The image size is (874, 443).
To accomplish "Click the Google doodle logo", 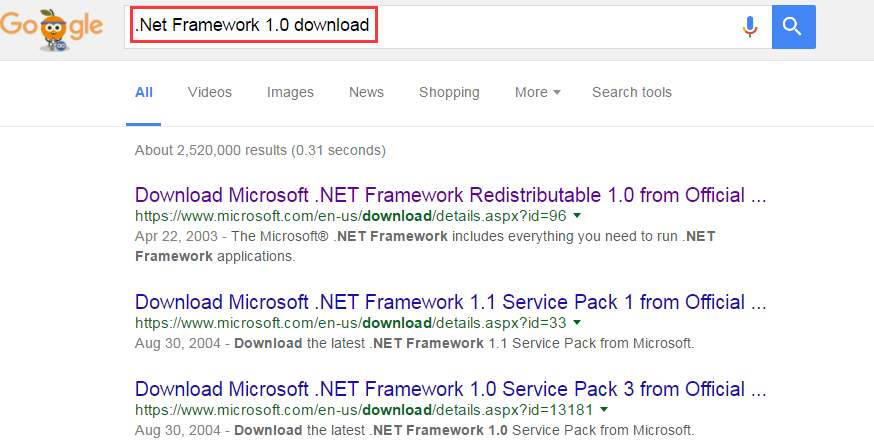I will tap(51, 29).
